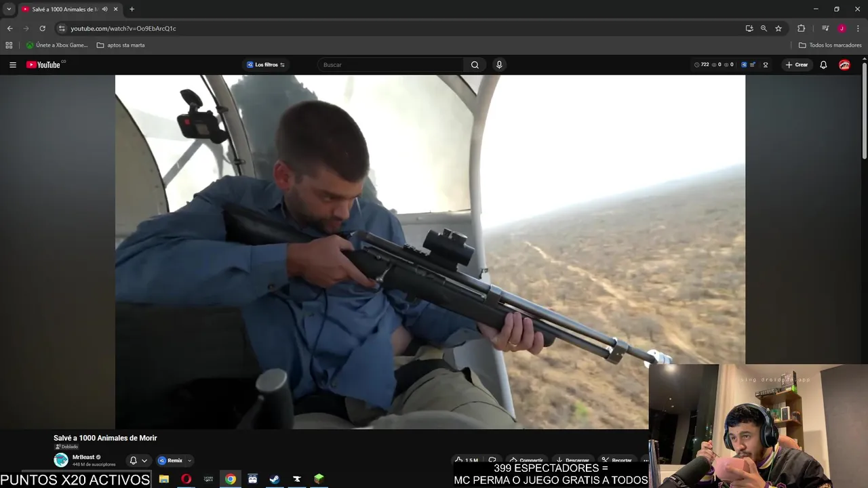
Task: Focus the Buscar search field
Action: click(x=391, y=65)
